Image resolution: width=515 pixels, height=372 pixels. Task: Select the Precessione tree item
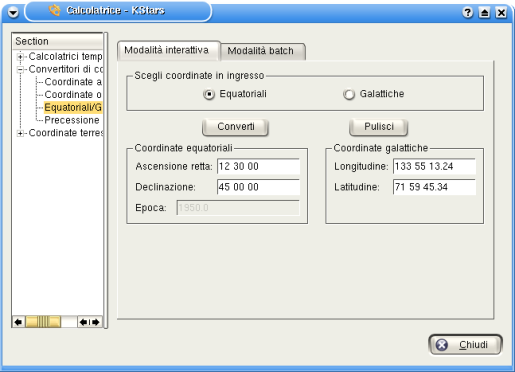(72, 120)
